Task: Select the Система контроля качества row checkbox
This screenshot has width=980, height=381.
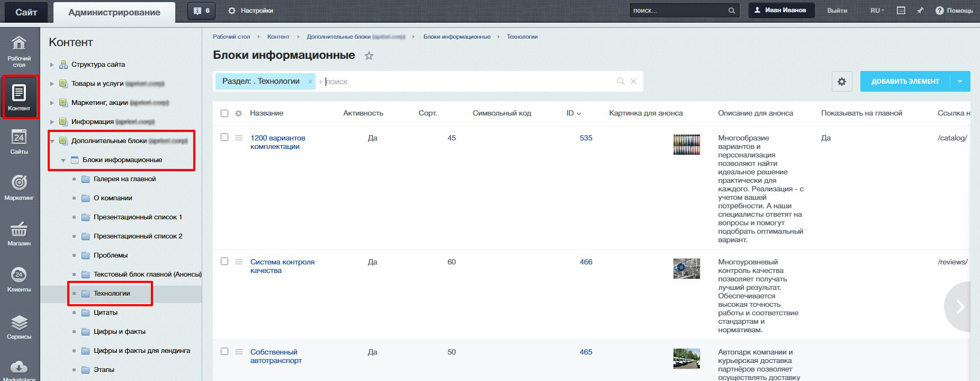Action: click(x=224, y=261)
